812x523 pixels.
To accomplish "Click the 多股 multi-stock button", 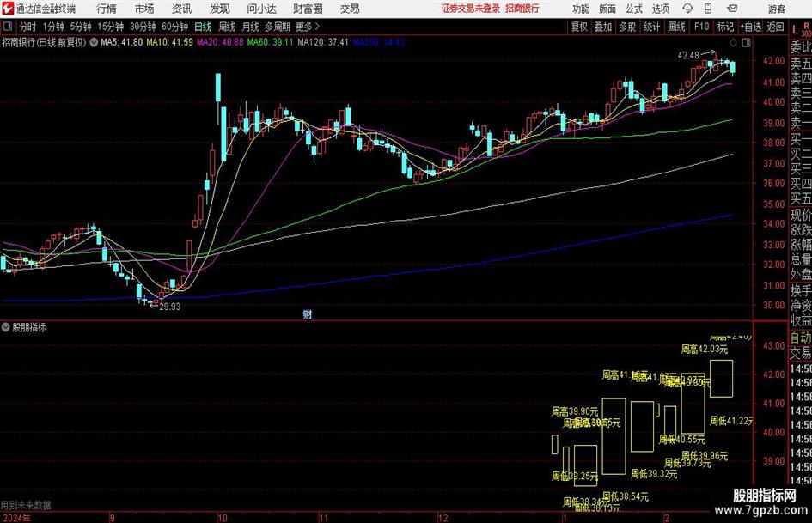I will pyautogui.click(x=627, y=27).
